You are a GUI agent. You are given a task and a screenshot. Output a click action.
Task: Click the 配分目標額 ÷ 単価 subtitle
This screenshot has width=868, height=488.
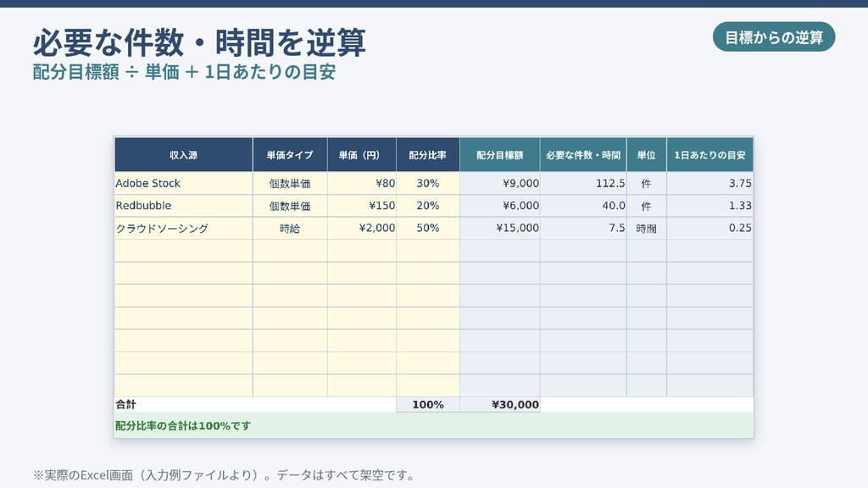coord(184,72)
